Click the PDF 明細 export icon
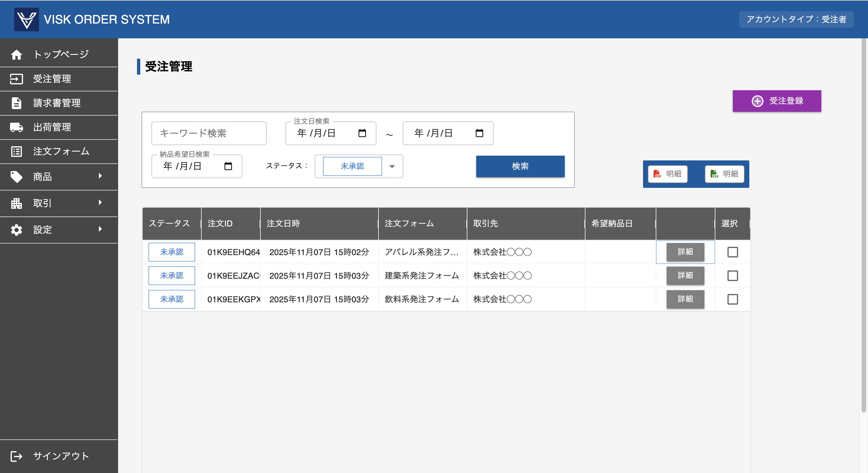868x473 pixels. tap(668, 174)
